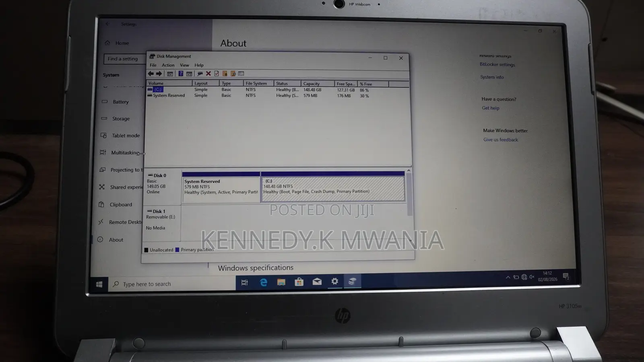Click the graphical view vertical scrollbar
The width and height of the screenshot is (644, 362).
409,195
